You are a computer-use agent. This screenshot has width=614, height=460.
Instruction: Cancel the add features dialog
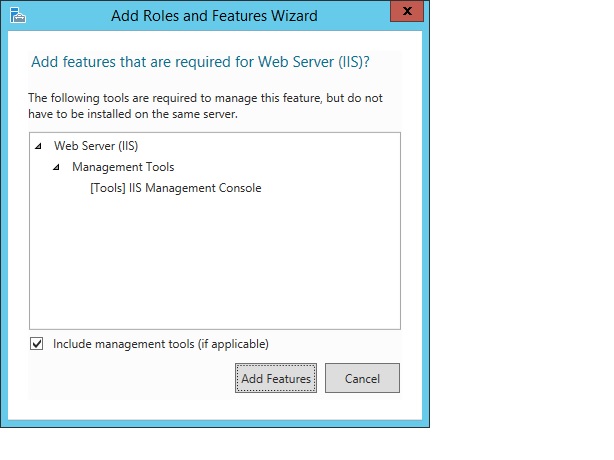point(362,378)
